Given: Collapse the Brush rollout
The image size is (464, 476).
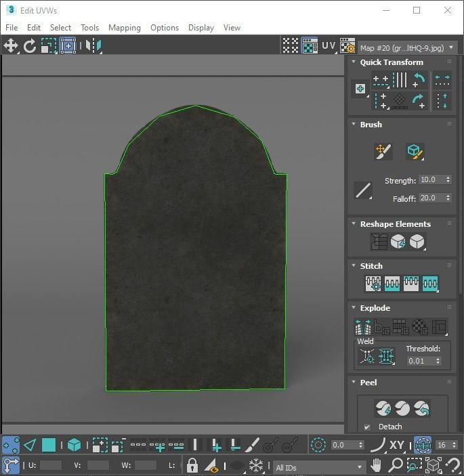Looking at the screenshot, I should 354,124.
